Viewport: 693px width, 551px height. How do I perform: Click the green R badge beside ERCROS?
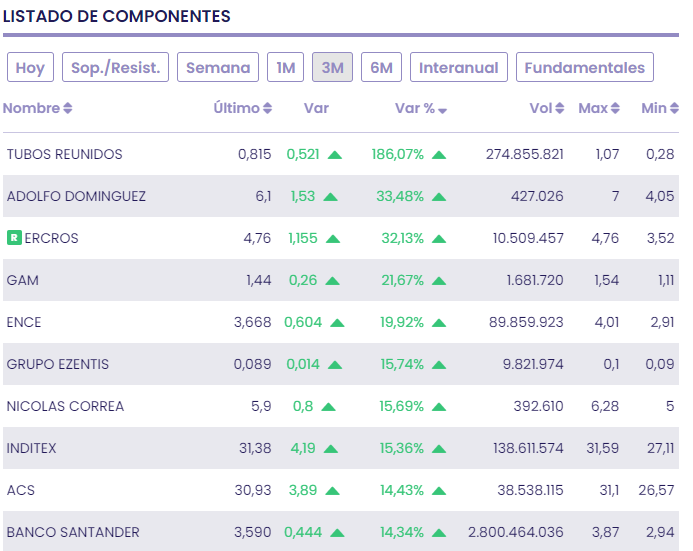[x=14, y=238]
